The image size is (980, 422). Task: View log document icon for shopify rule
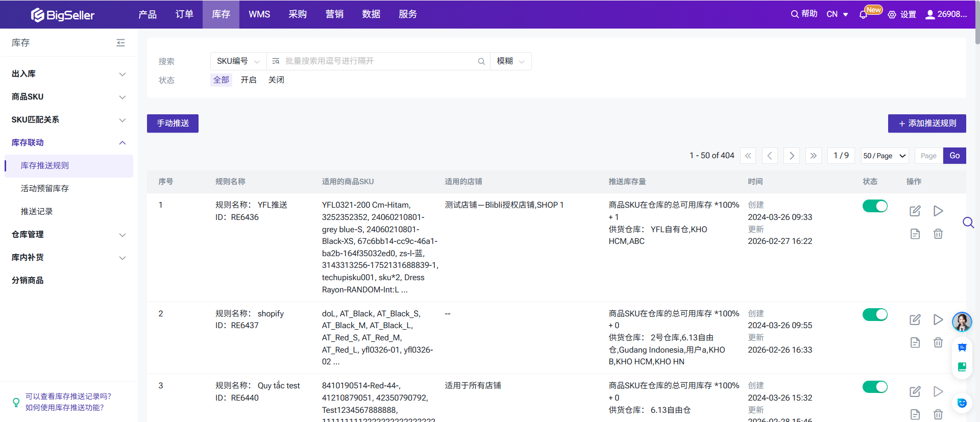(x=915, y=342)
